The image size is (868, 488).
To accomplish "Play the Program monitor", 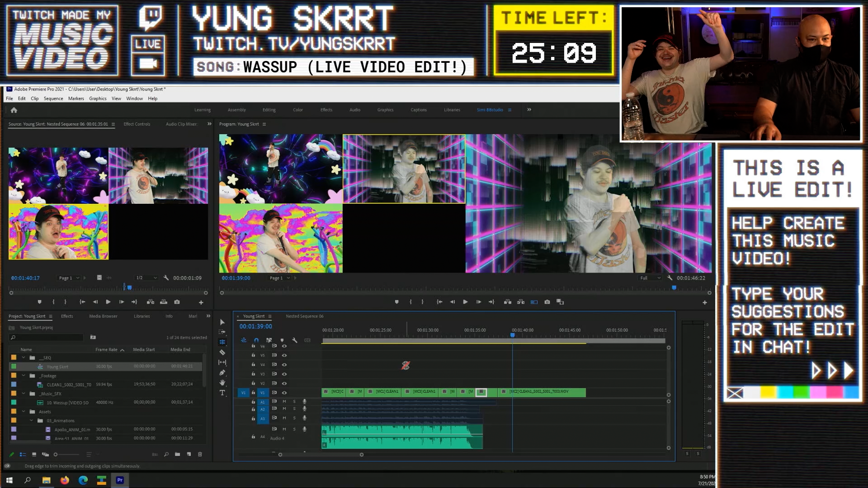I will coord(465,302).
